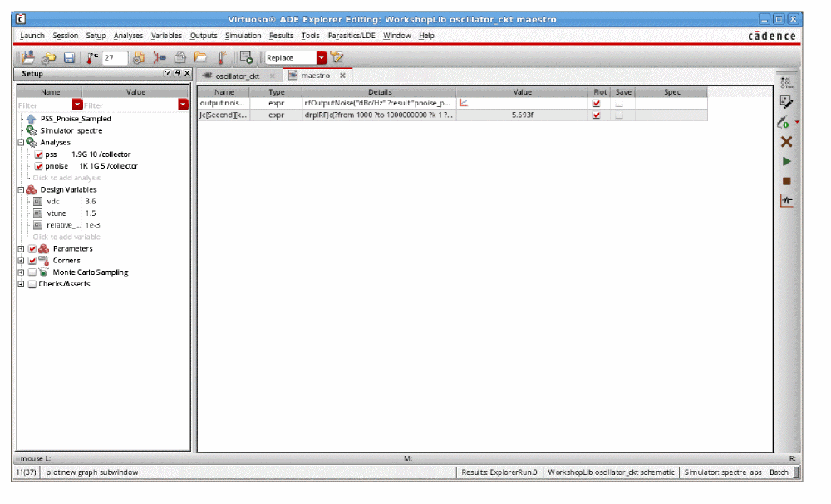Disable the pss analysis checkbox
The width and height of the screenshot is (831, 504).
[39, 154]
